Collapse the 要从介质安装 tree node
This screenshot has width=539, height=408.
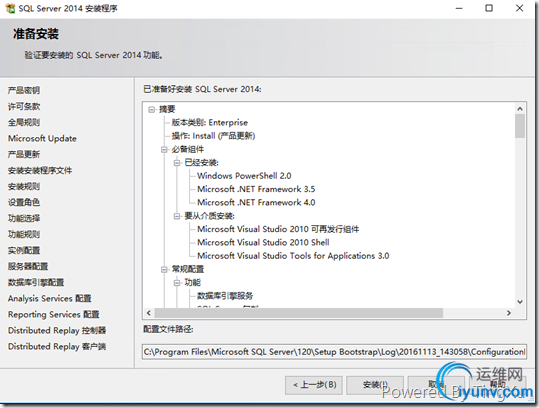(177, 216)
